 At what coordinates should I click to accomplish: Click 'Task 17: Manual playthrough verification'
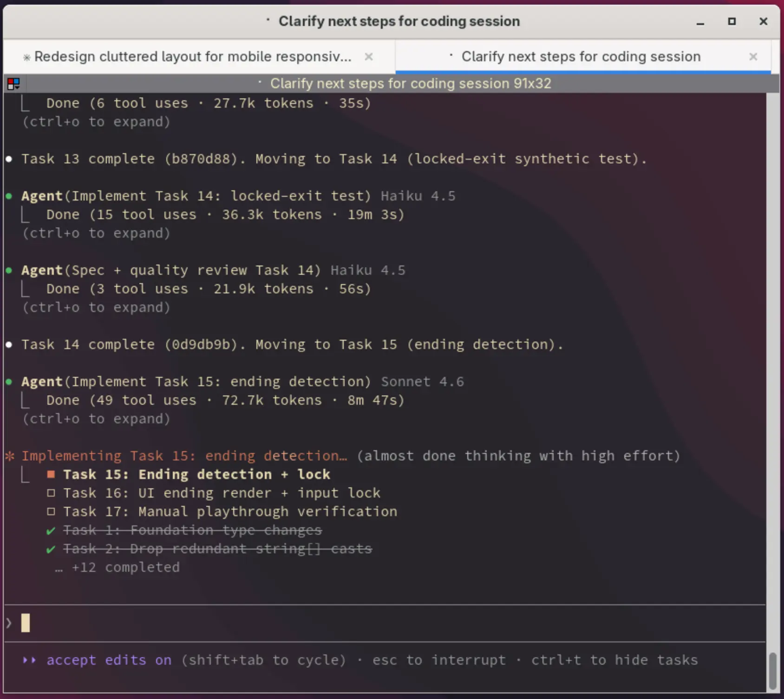point(230,511)
